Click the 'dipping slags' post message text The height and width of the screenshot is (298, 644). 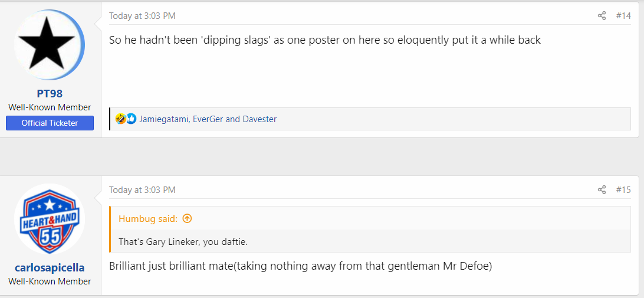325,40
